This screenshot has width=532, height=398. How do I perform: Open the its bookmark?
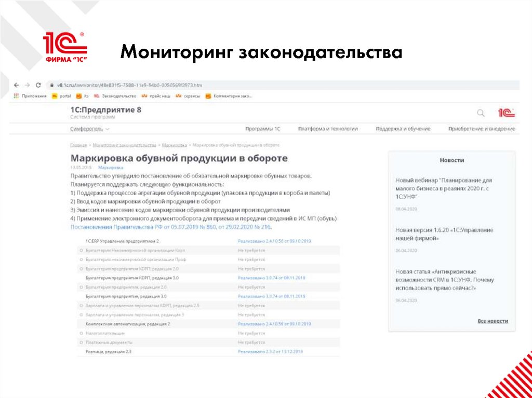pyautogui.click(x=83, y=96)
